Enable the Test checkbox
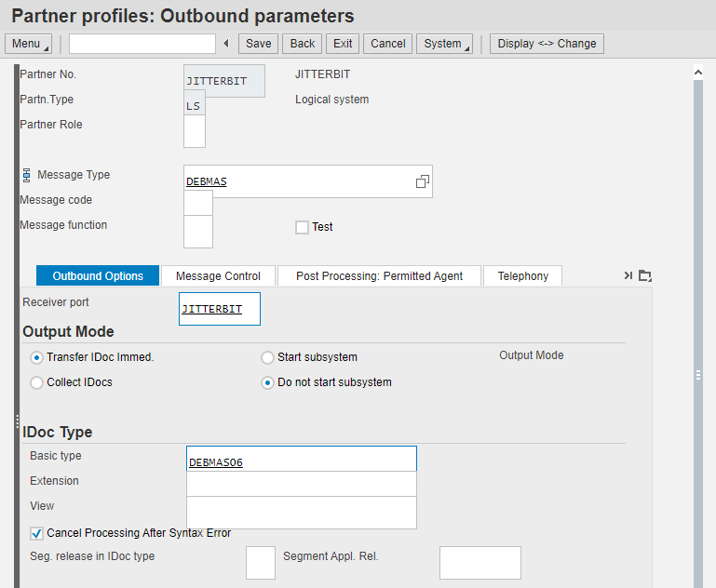Image resolution: width=716 pixels, height=588 pixels. [302, 227]
